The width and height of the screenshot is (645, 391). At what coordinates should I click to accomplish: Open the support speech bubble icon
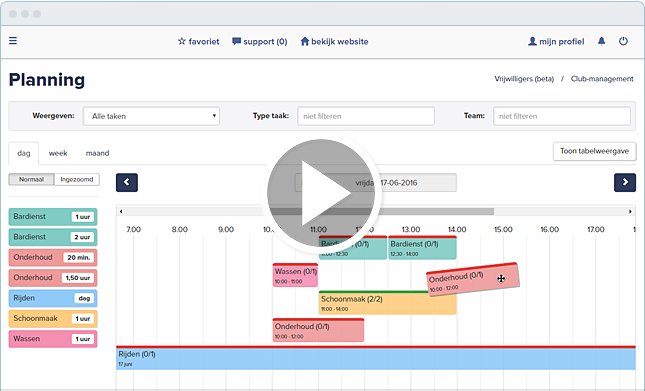tap(236, 41)
